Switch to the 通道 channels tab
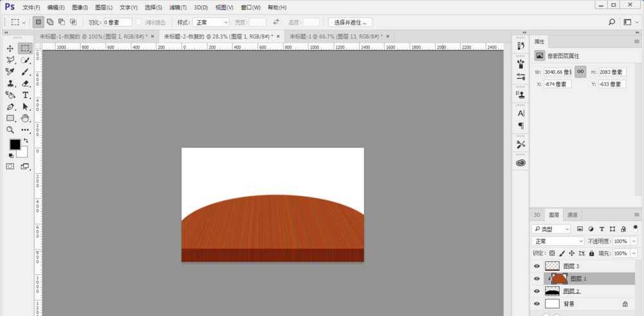Viewport: 644px width, 316px height. coord(572,215)
